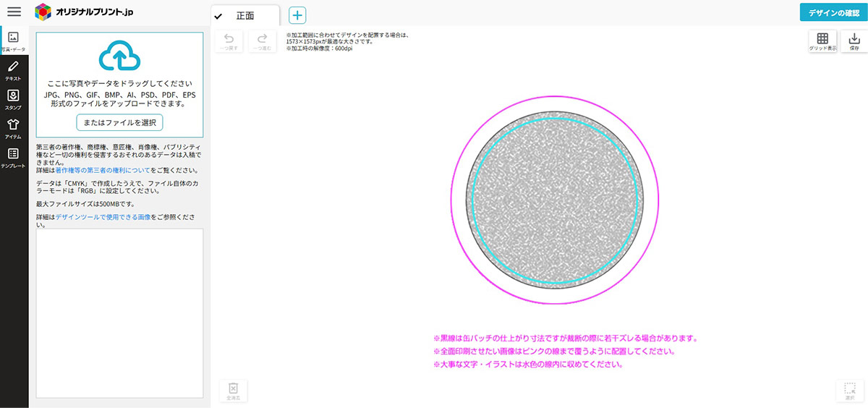The width and height of the screenshot is (868, 408).
Task: Click the cloud upload icon
Action: pos(119,56)
